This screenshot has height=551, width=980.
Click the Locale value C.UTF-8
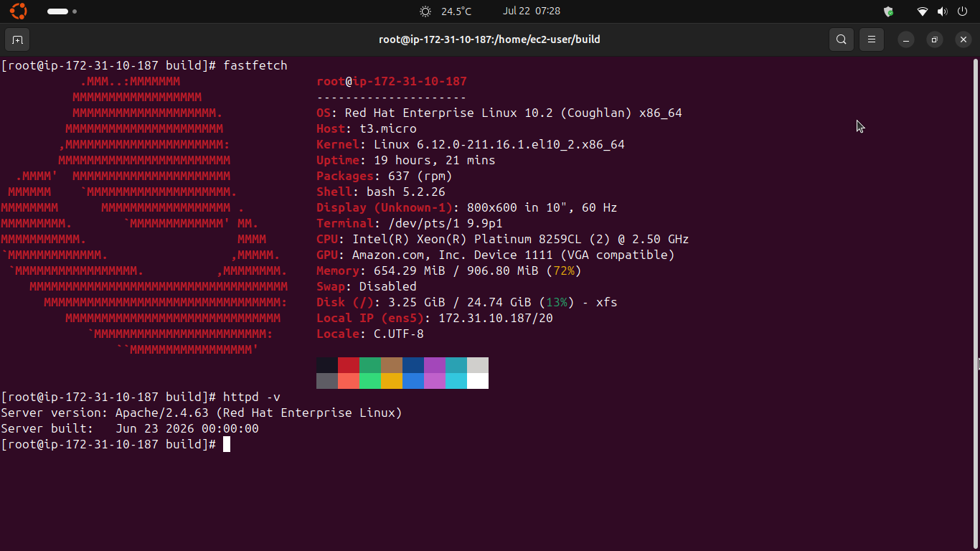(x=399, y=334)
